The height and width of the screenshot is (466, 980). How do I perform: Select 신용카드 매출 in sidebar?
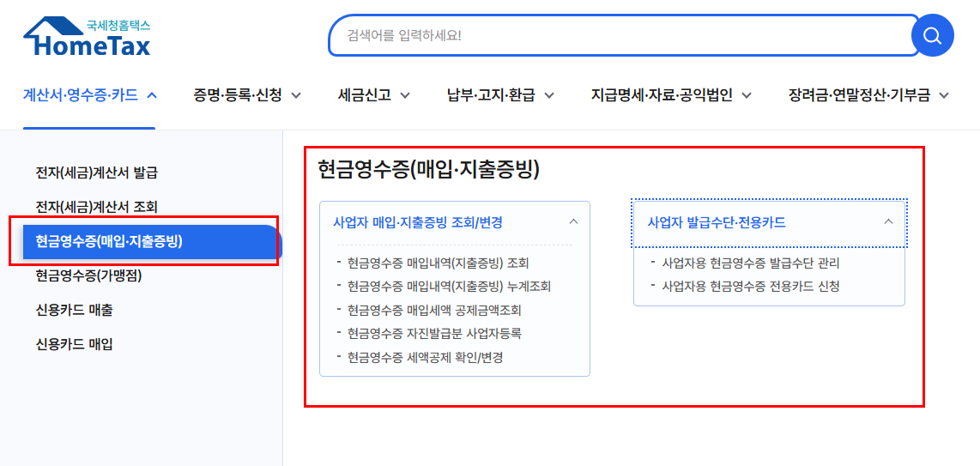pos(75,310)
